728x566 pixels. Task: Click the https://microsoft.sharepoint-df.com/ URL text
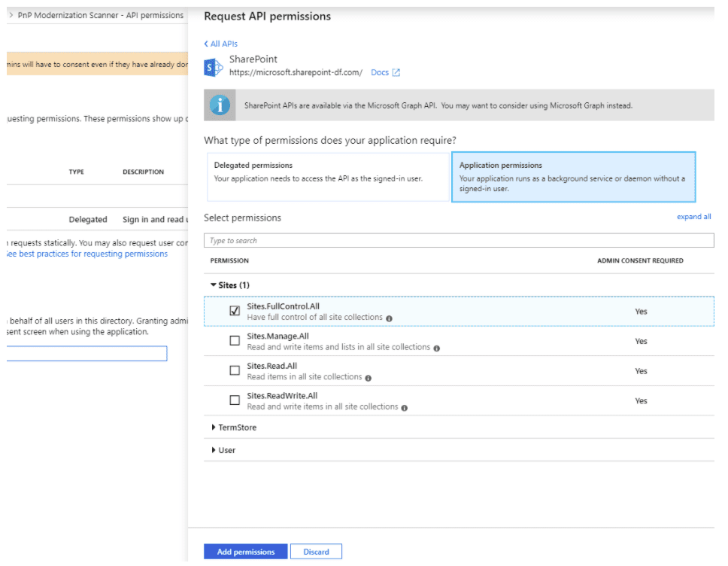(x=296, y=72)
